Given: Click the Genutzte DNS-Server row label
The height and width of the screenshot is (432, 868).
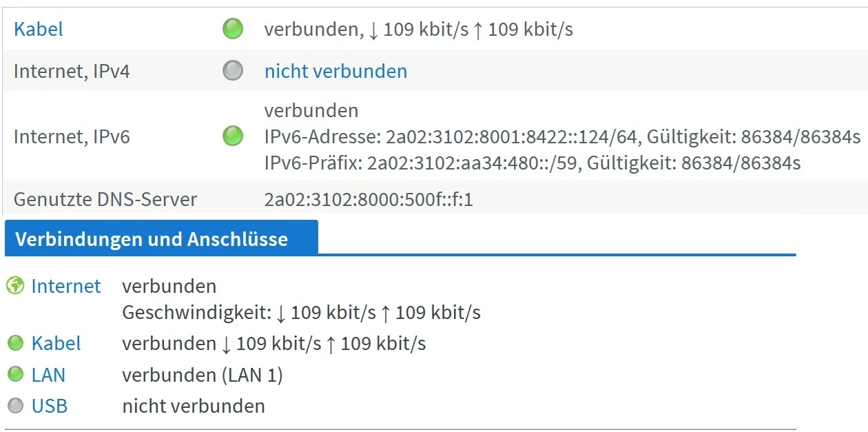Looking at the screenshot, I should tap(105, 200).
